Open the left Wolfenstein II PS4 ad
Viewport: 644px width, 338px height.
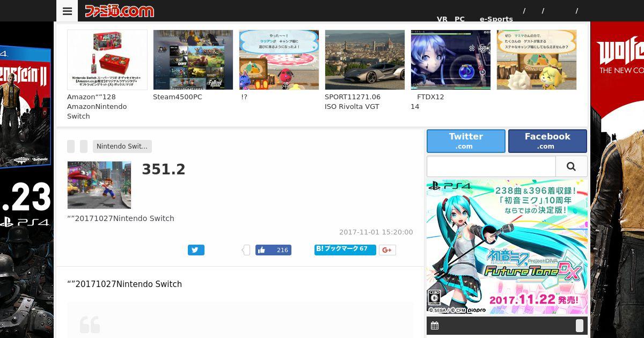(x=27, y=180)
